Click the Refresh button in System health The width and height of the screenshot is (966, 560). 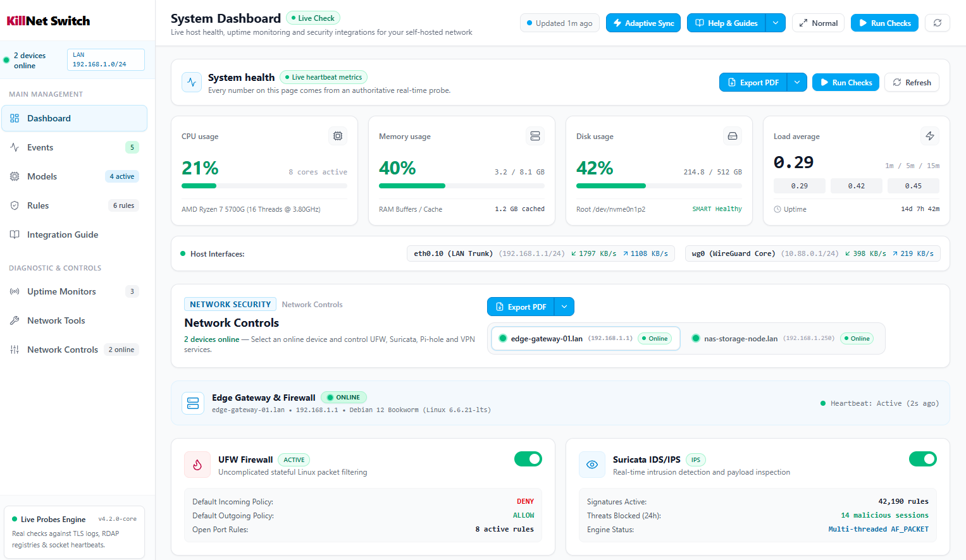pos(912,82)
